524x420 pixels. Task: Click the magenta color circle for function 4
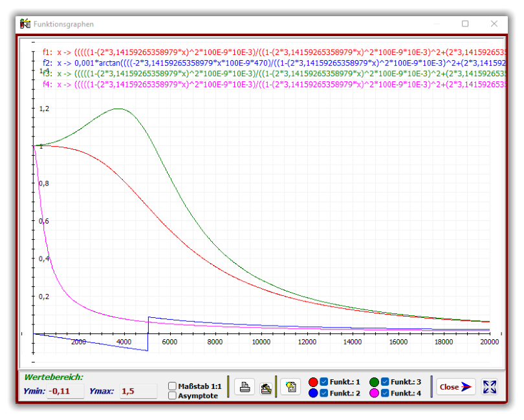pos(375,392)
